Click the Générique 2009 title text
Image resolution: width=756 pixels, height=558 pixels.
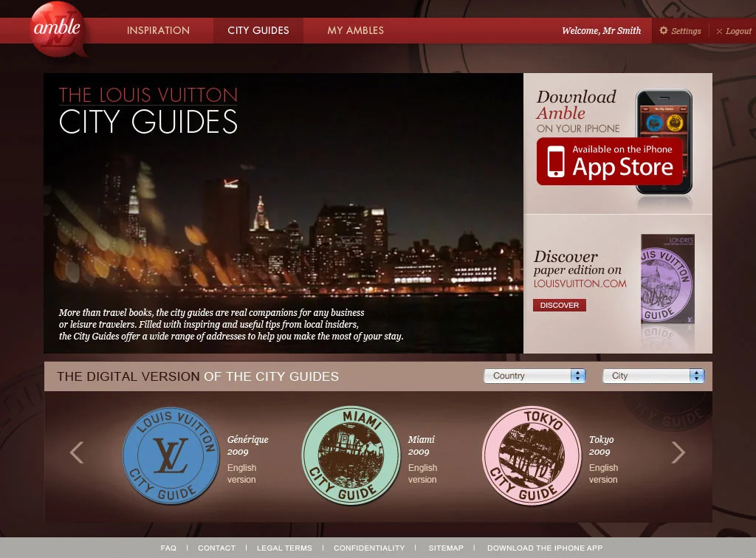point(248,446)
